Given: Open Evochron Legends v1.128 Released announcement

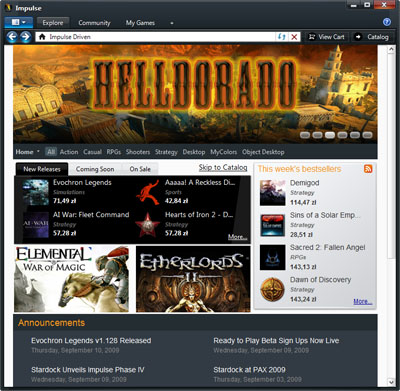Looking at the screenshot, I should point(91,341).
